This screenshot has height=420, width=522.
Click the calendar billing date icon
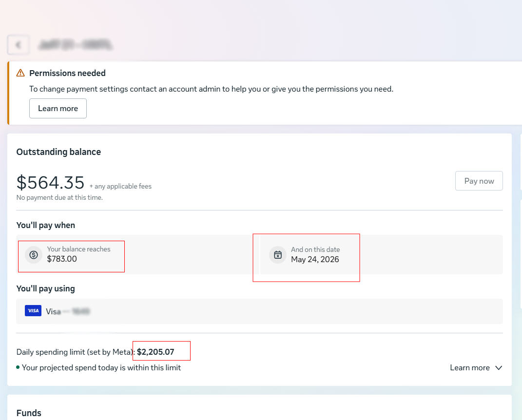point(278,255)
